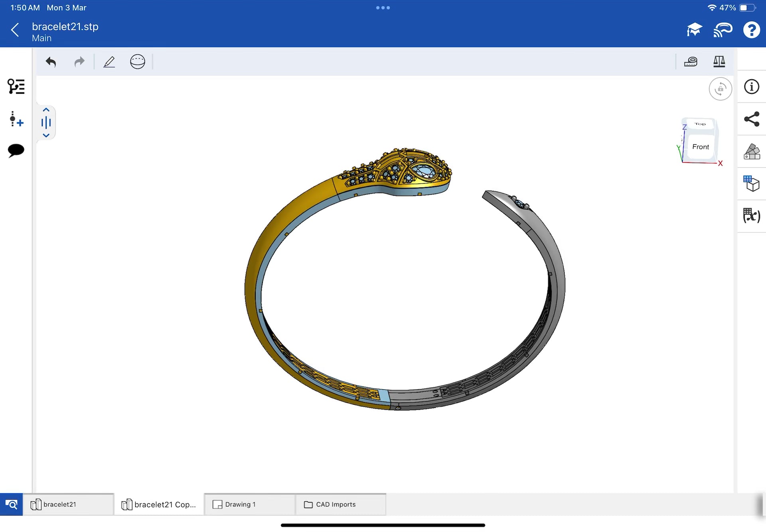Image resolution: width=766 pixels, height=532 pixels.
Task: Toggle the rotation lock button
Action: click(x=720, y=89)
